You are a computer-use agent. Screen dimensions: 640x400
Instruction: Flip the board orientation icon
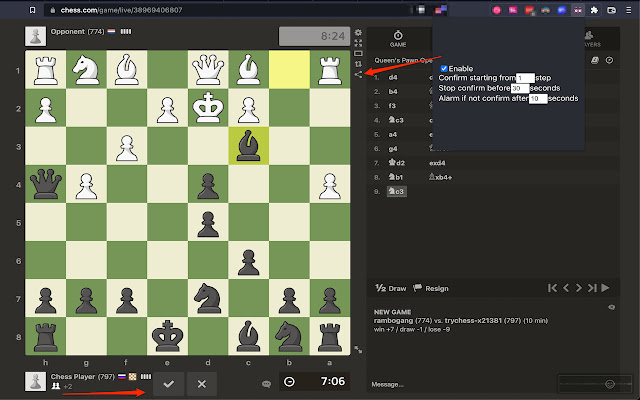(358, 64)
